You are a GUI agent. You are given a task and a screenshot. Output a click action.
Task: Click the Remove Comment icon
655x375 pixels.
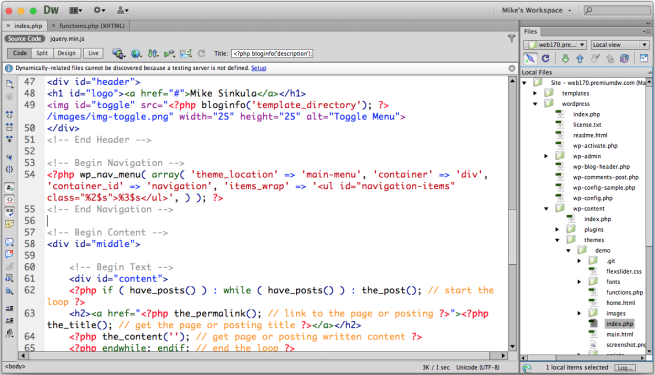pos(9,254)
